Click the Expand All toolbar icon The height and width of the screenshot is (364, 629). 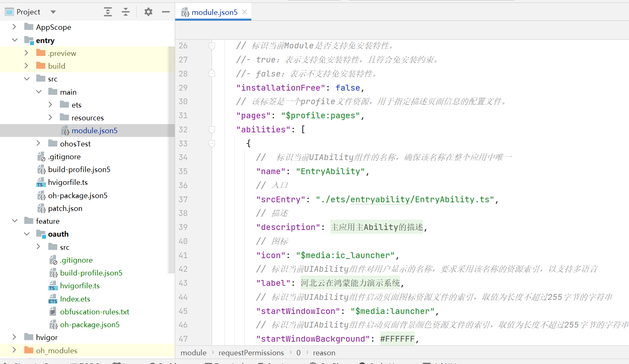click(108, 12)
